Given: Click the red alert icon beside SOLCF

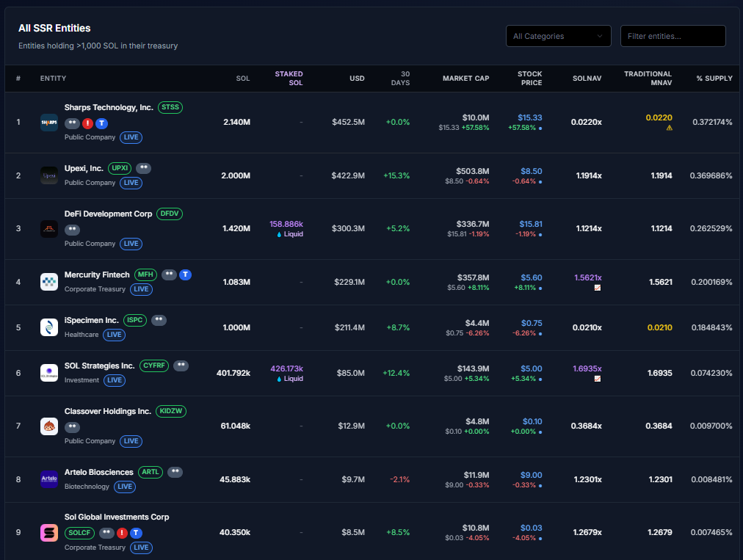Looking at the screenshot, I should coord(122,533).
